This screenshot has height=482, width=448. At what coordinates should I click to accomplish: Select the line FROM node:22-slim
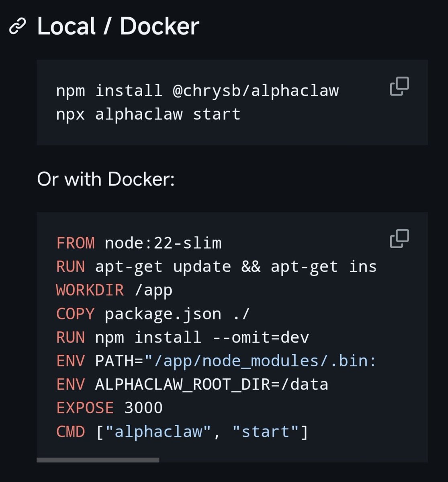[139, 243]
